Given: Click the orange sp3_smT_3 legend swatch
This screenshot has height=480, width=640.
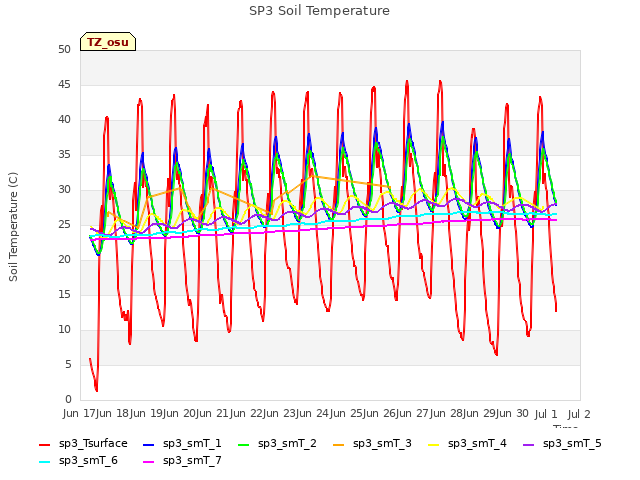Looking at the screenshot, I should point(339,444).
